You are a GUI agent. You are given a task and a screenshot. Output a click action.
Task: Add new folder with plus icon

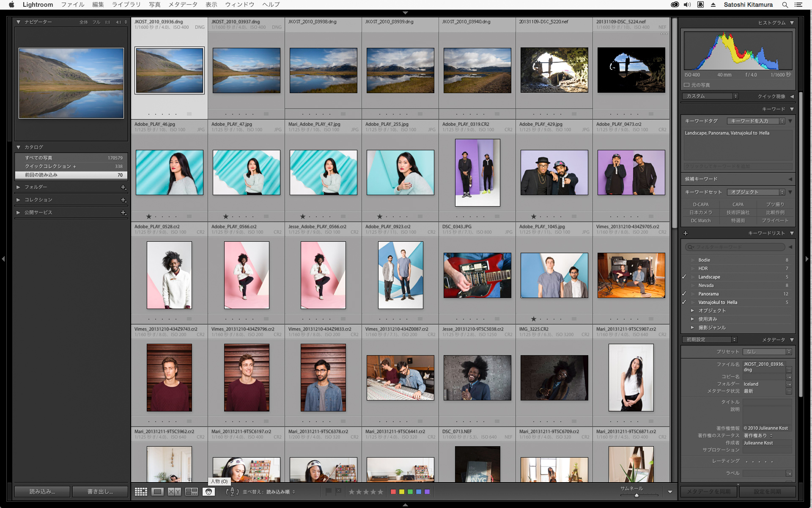123,187
